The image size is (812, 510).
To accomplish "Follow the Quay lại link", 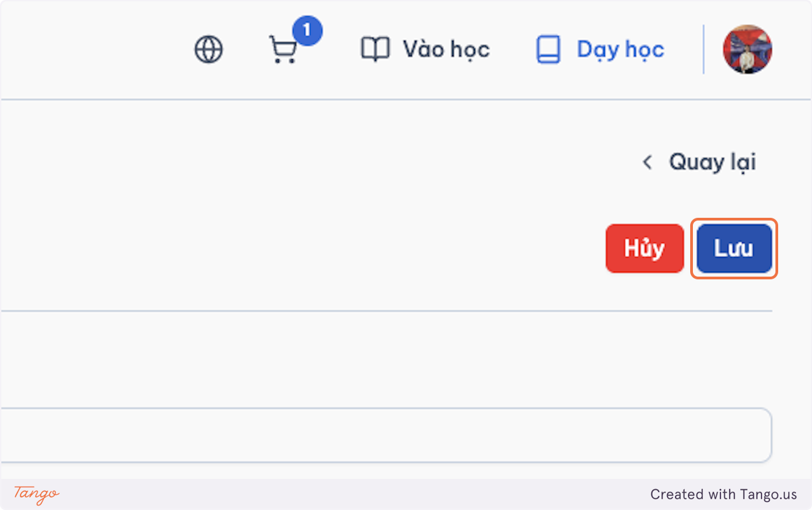I will pos(699,162).
